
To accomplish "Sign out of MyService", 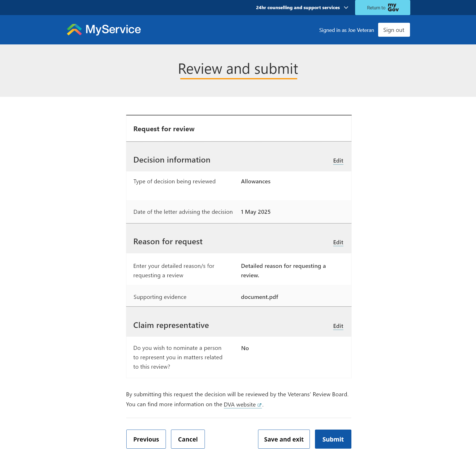I will point(394,30).
